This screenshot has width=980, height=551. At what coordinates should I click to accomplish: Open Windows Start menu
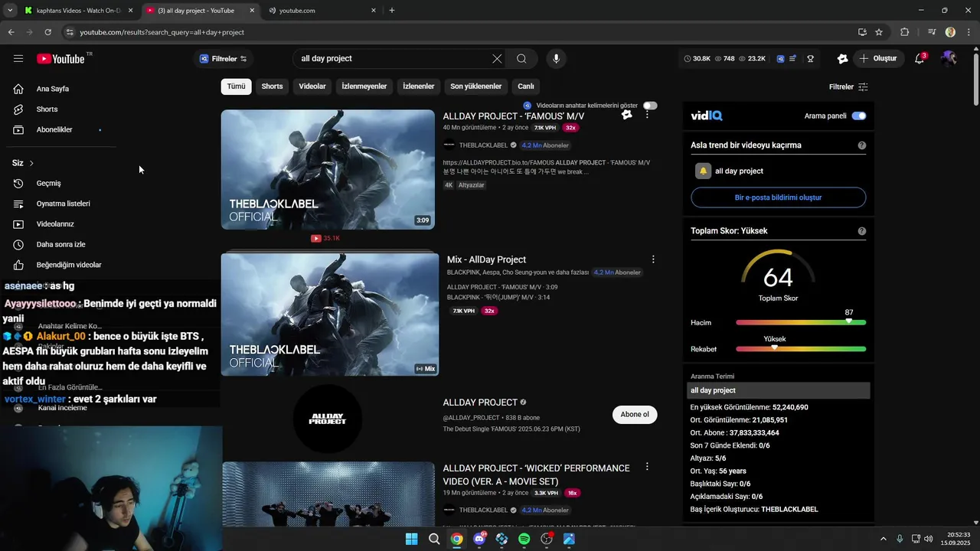(411, 539)
